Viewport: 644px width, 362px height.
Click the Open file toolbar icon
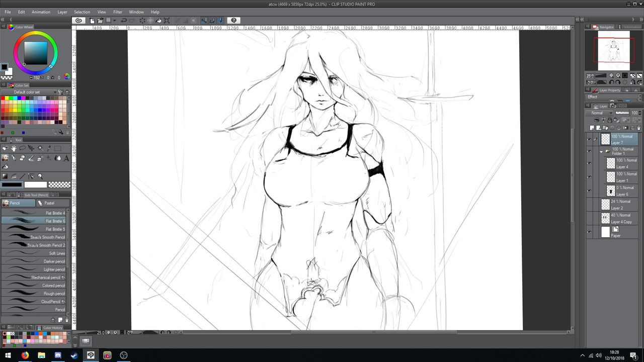(x=100, y=20)
